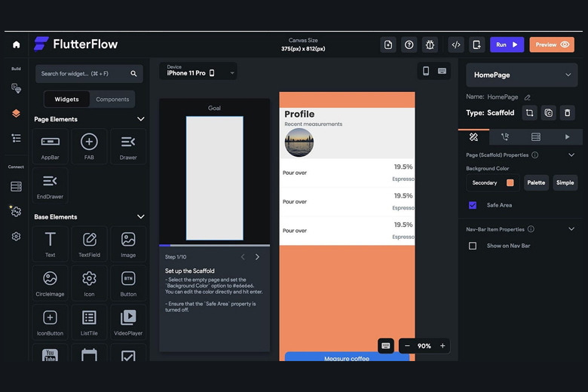Switch to the Widgets tab

[x=67, y=100]
